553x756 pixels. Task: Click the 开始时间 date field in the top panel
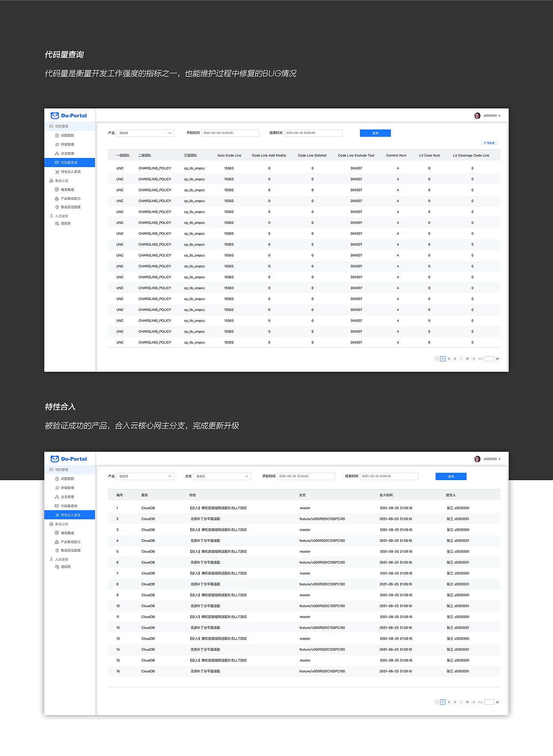click(x=230, y=133)
